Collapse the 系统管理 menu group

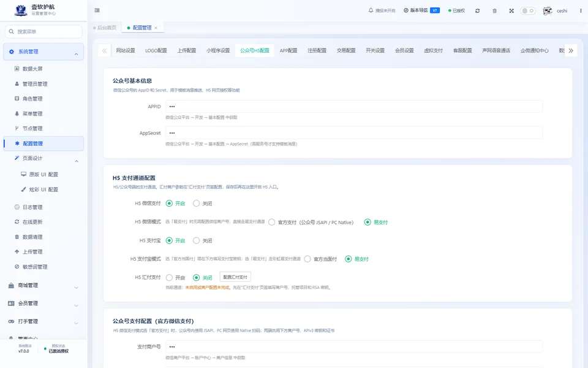coord(76,54)
